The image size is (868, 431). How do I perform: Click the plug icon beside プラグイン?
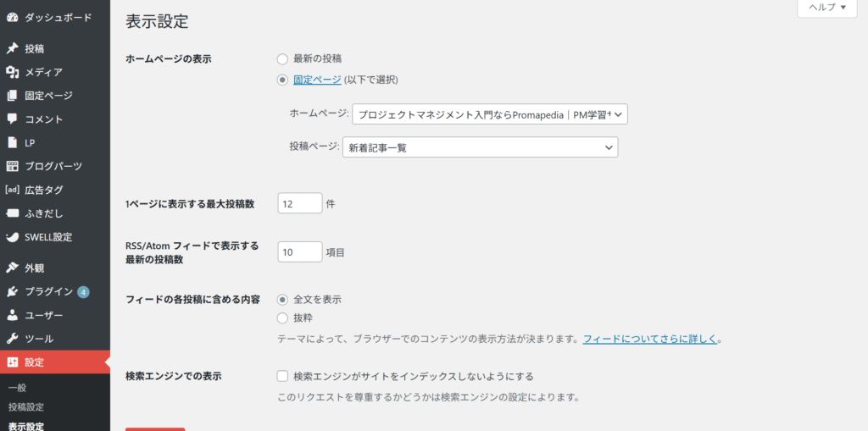tap(12, 291)
